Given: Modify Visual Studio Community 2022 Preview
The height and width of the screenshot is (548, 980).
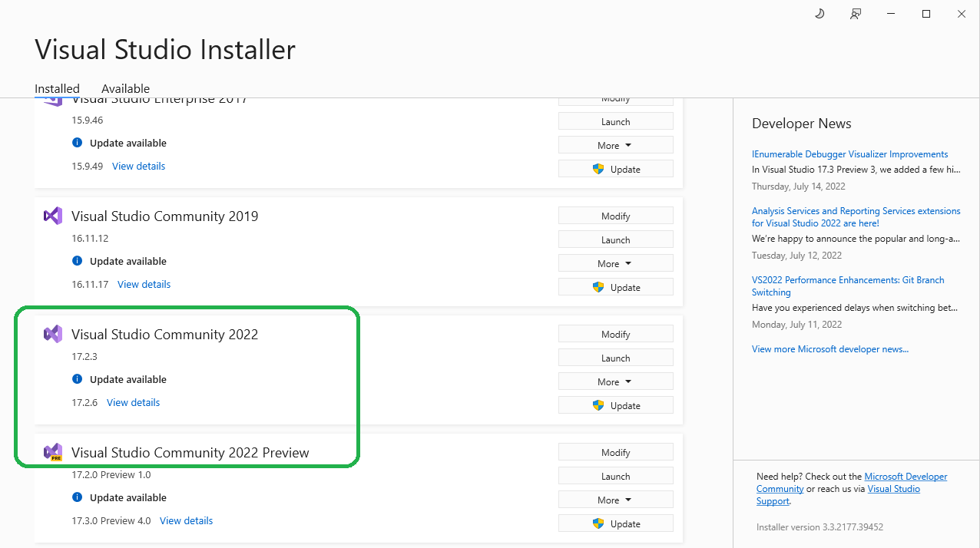Looking at the screenshot, I should click(616, 452).
